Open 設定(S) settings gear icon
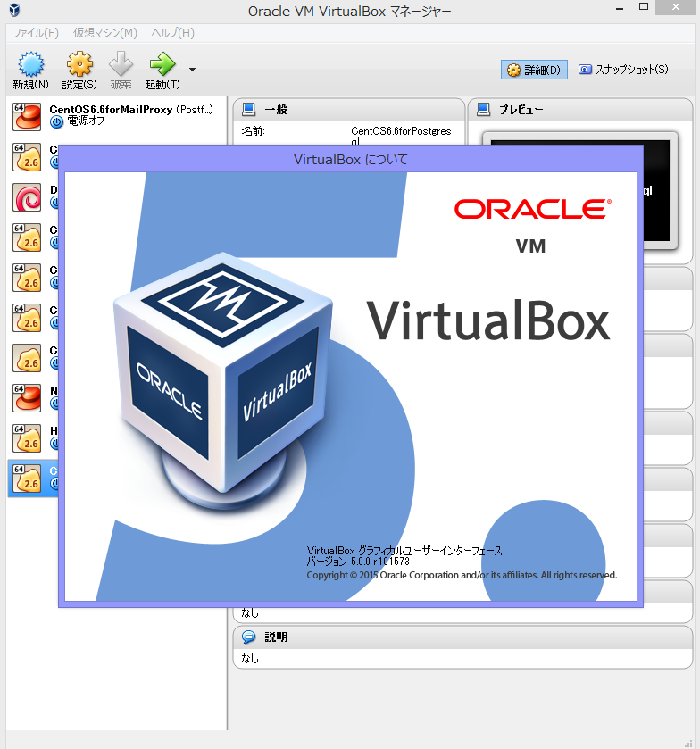 [79, 64]
